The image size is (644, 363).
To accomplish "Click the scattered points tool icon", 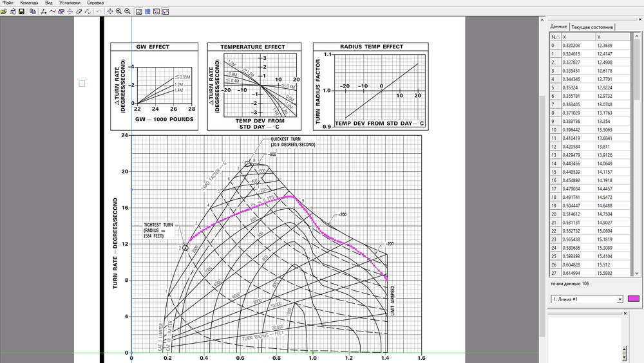I will 88,12.
